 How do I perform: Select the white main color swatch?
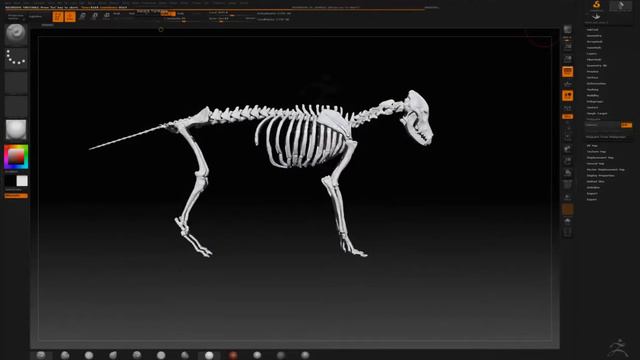22,181
